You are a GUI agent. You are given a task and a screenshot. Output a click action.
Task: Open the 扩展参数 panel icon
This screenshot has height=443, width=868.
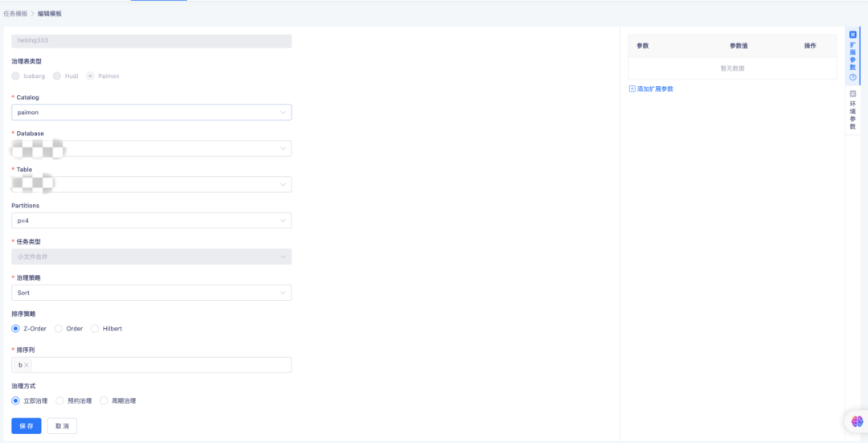point(853,35)
